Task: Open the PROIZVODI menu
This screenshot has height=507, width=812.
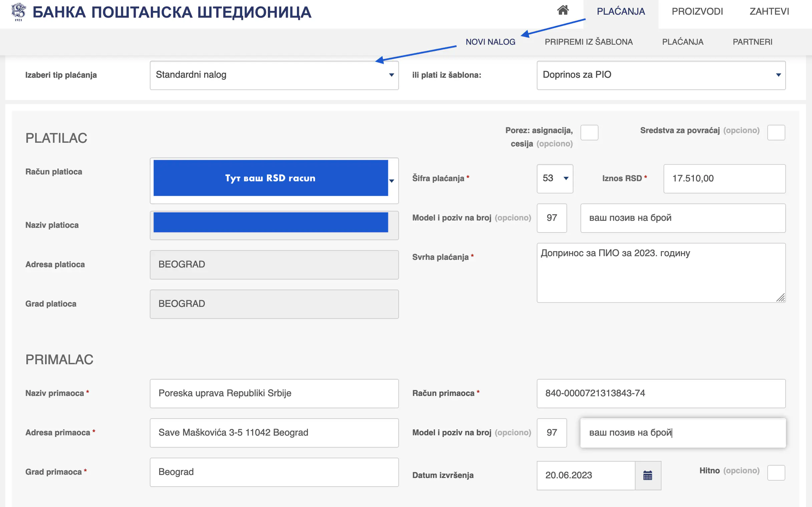Action: coord(697,11)
